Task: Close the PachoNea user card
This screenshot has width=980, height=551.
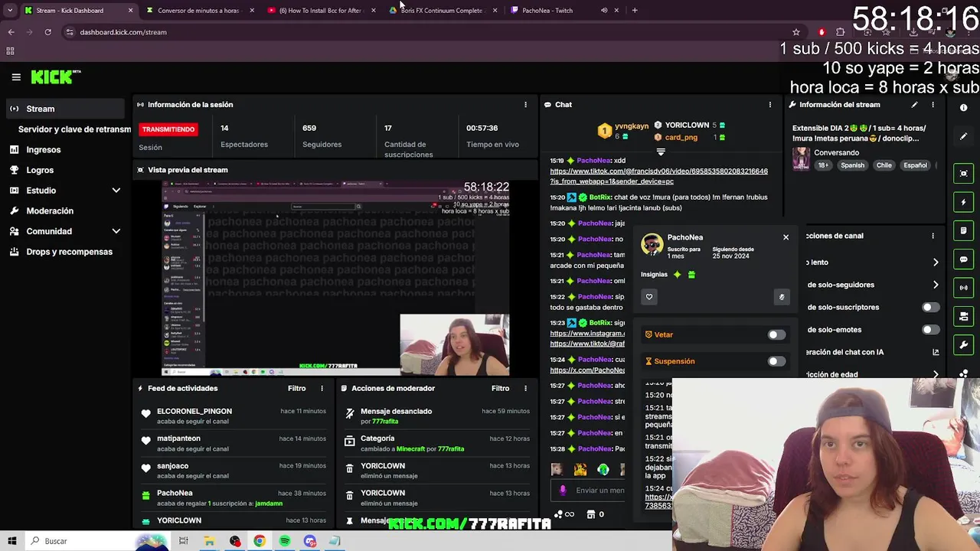Action: click(786, 237)
